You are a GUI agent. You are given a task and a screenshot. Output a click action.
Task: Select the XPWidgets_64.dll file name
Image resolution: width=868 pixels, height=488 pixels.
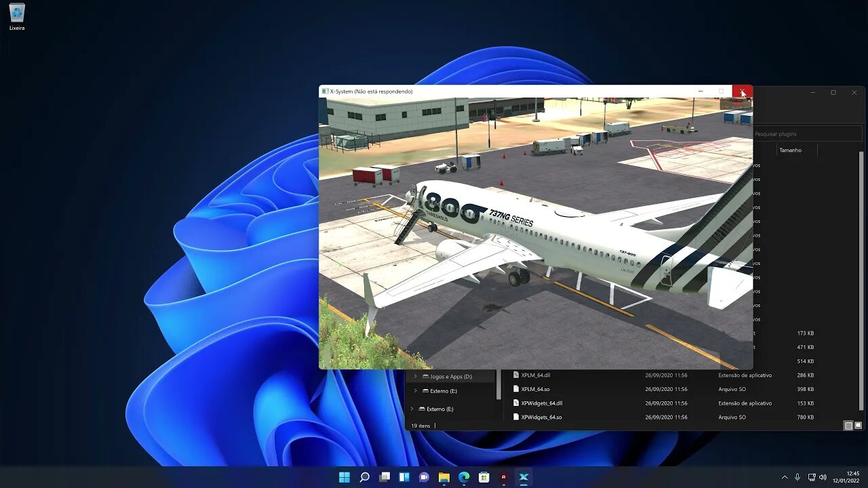[x=542, y=403]
